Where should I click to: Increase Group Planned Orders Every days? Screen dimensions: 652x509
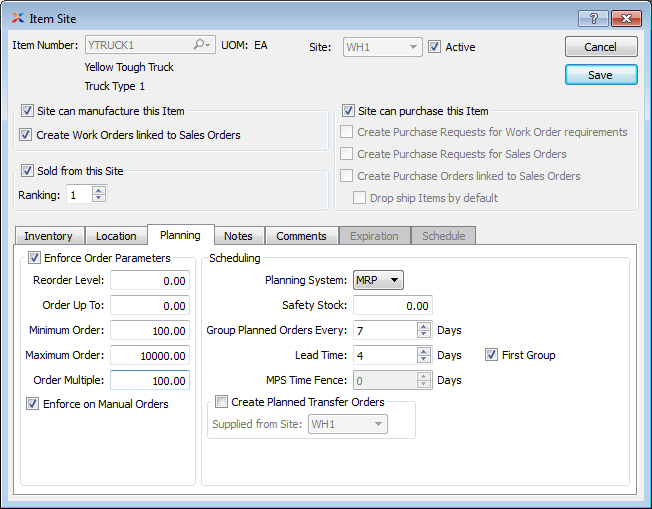click(x=424, y=325)
